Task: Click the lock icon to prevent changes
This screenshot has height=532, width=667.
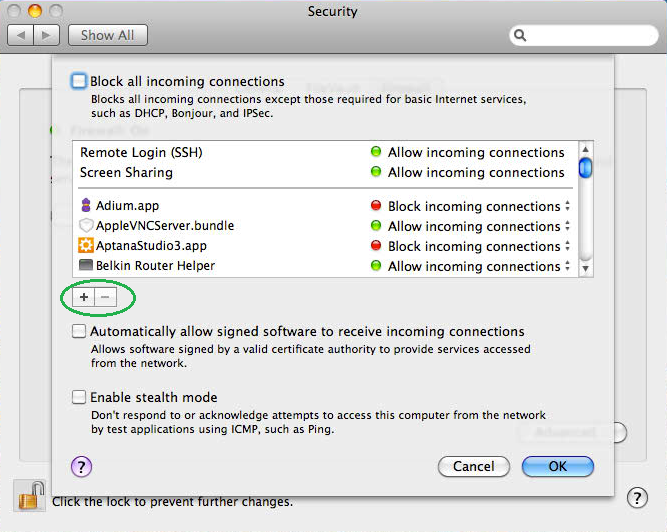Action: (28, 497)
